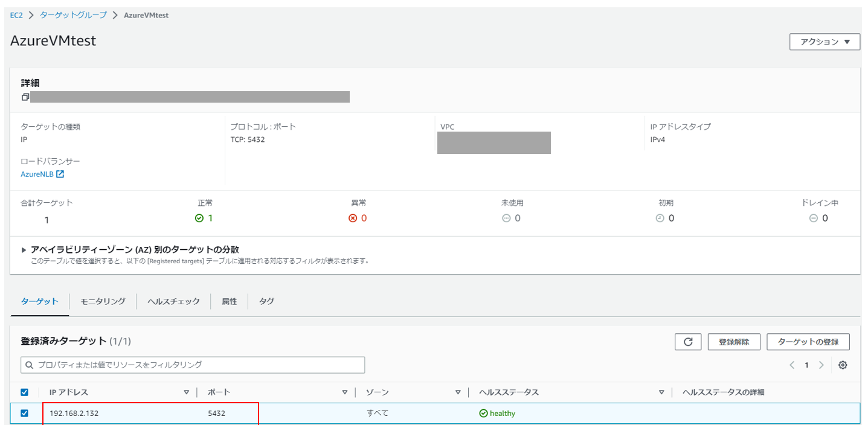Switch to the モニタリング tab
Viewport: 868px width, 425px height.
coord(103,301)
